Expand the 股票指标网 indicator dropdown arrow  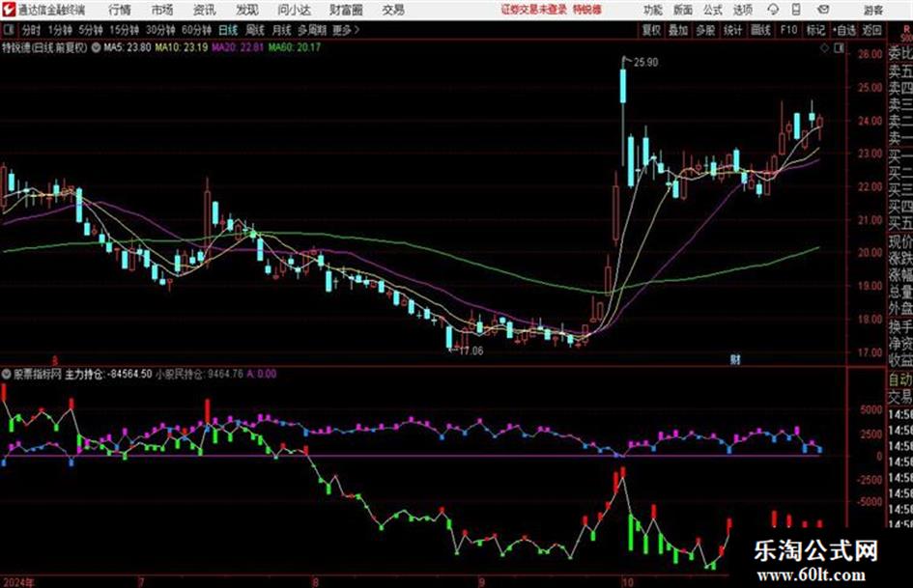(7, 374)
